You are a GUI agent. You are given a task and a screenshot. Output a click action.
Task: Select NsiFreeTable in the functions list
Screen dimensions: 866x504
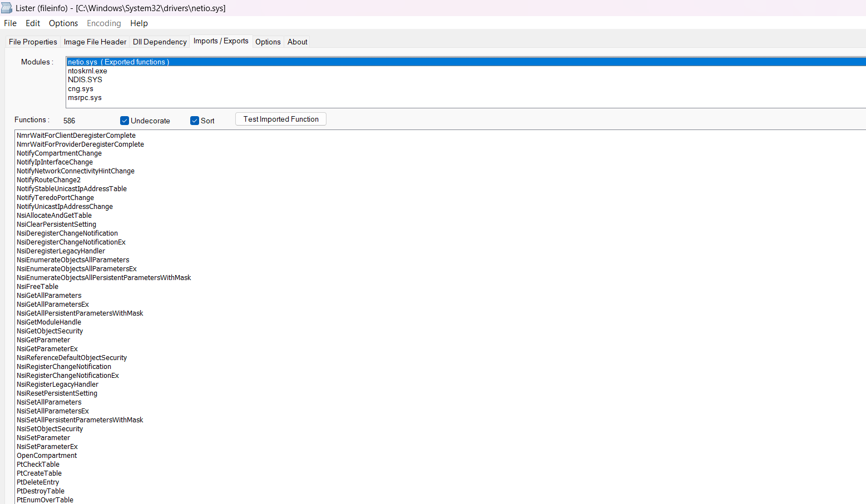click(37, 287)
